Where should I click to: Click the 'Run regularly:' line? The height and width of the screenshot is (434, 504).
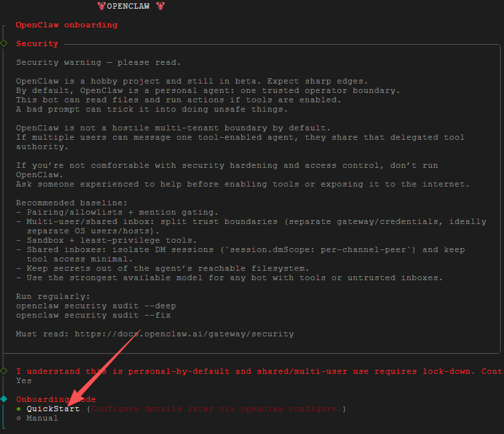pyautogui.click(x=53, y=296)
